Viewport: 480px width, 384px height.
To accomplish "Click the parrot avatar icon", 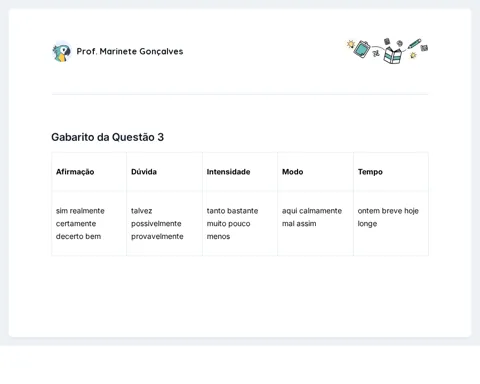I will (x=62, y=52).
